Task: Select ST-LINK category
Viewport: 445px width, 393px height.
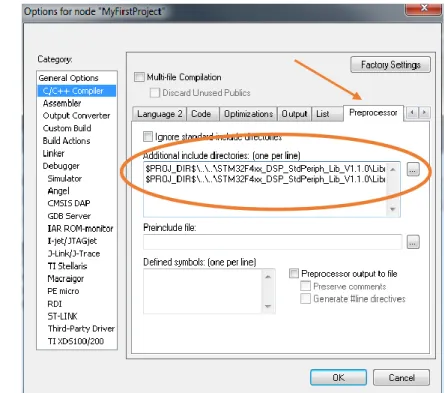Action: click(x=62, y=316)
